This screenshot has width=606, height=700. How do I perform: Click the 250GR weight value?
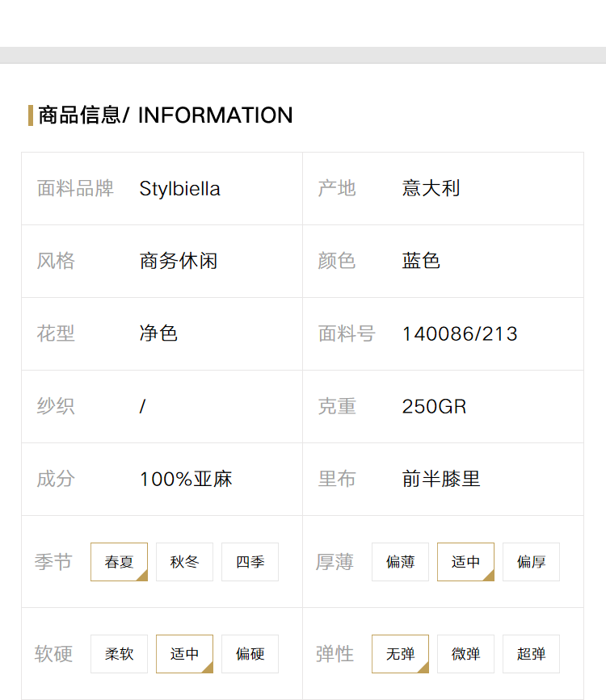pos(434,407)
